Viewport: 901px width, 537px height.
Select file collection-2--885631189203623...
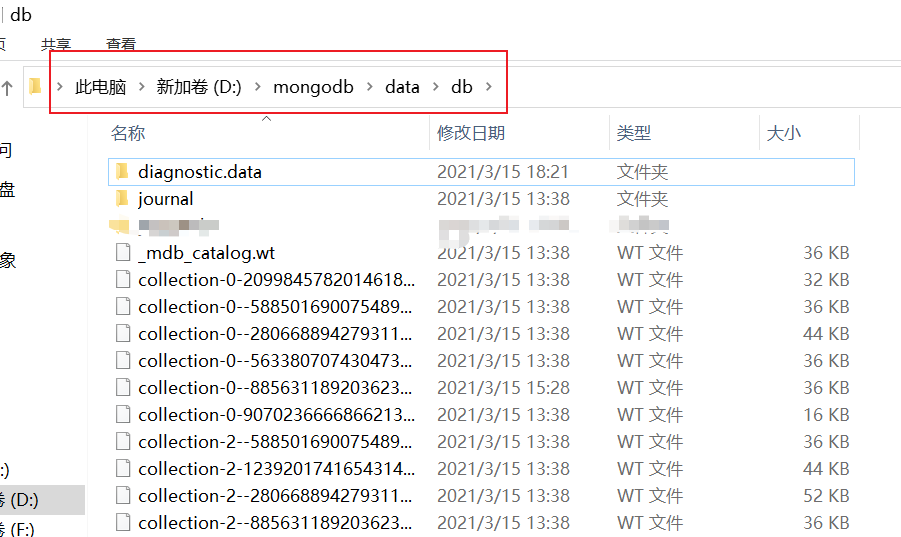coord(275,523)
